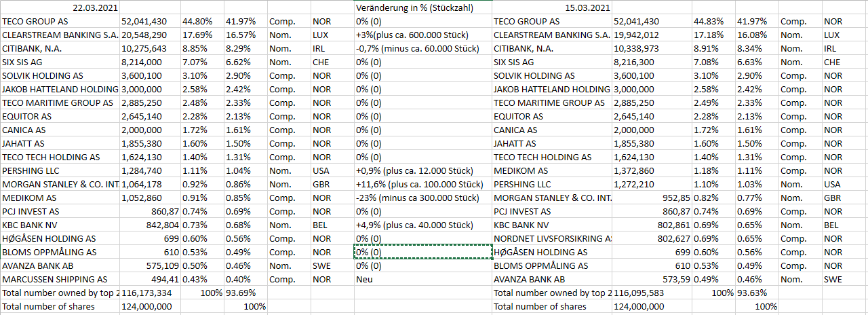Select the Medikom percentage 1.18%
868x315 pixels.
pos(713,170)
